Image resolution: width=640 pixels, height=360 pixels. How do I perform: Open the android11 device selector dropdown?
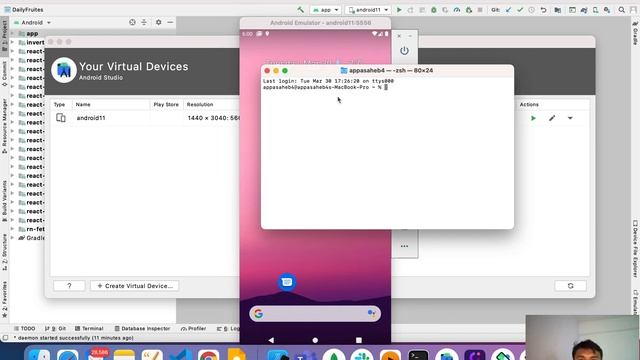[368, 10]
